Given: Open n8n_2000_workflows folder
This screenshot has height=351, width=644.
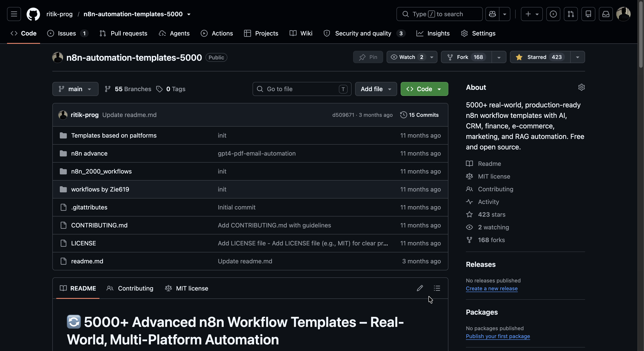Looking at the screenshot, I should pos(101,171).
